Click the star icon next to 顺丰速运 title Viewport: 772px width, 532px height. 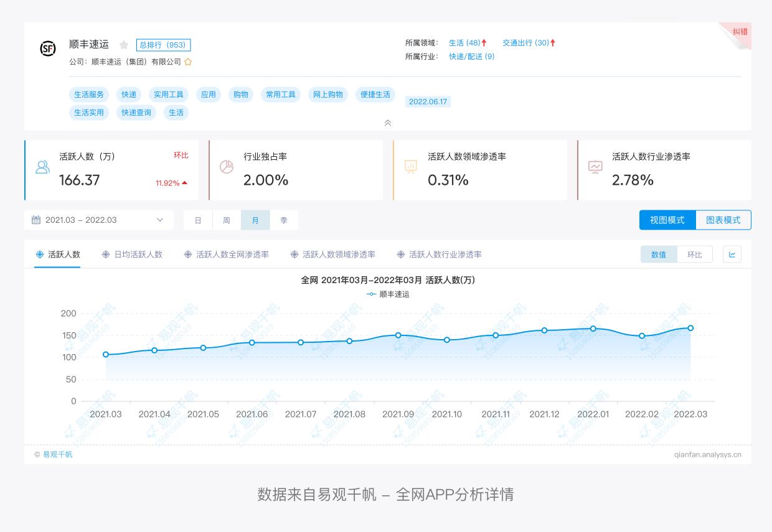click(123, 45)
